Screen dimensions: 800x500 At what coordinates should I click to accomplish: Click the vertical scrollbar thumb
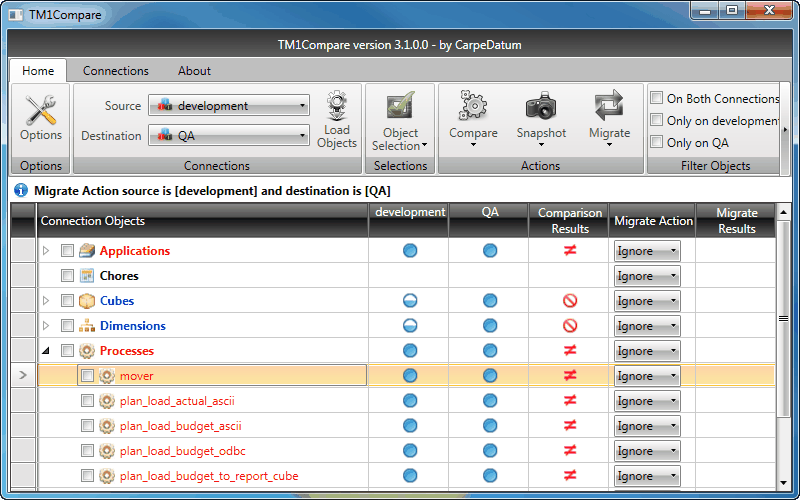point(783,319)
